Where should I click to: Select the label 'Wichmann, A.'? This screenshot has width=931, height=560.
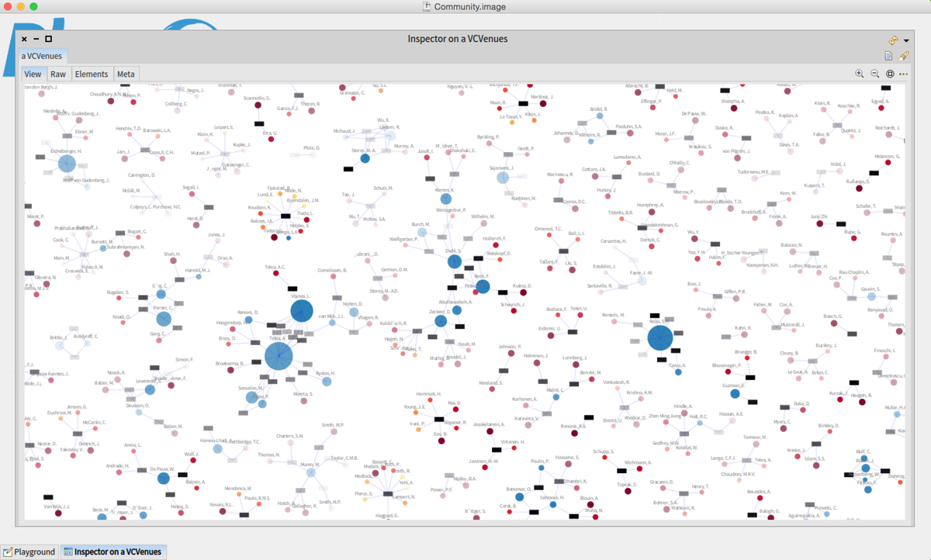(637, 462)
